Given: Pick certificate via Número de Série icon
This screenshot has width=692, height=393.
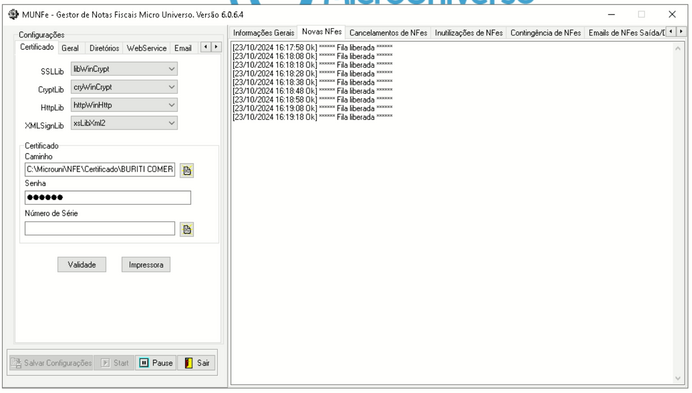Looking at the screenshot, I should [187, 230].
